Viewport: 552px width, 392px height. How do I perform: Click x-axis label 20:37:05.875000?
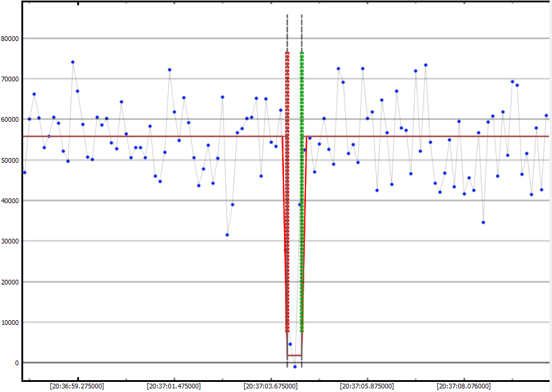367,386
